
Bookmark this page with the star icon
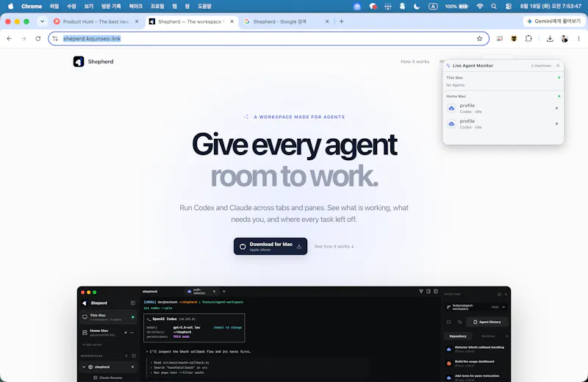pyautogui.click(x=479, y=39)
